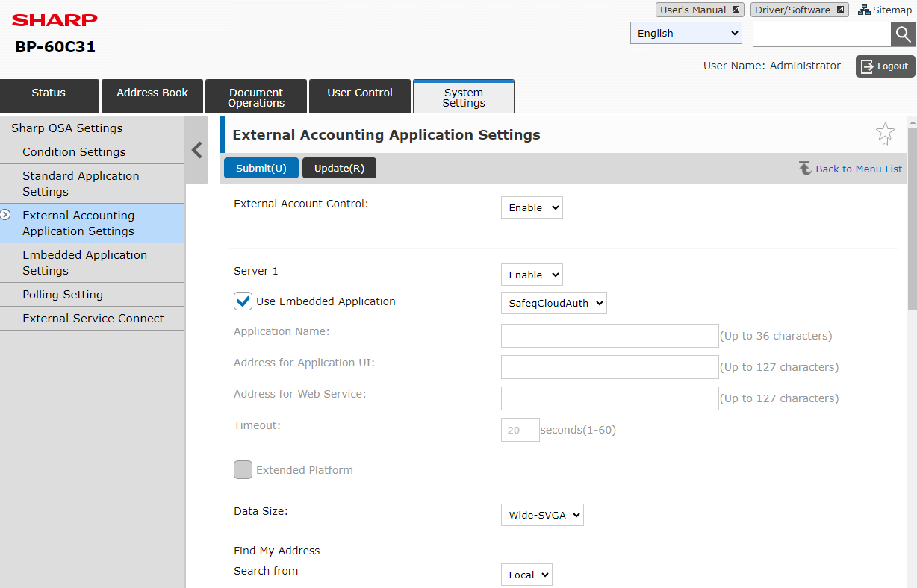The height and width of the screenshot is (588, 917).
Task: Open the External Account Control dropdown
Action: [x=531, y=208]
